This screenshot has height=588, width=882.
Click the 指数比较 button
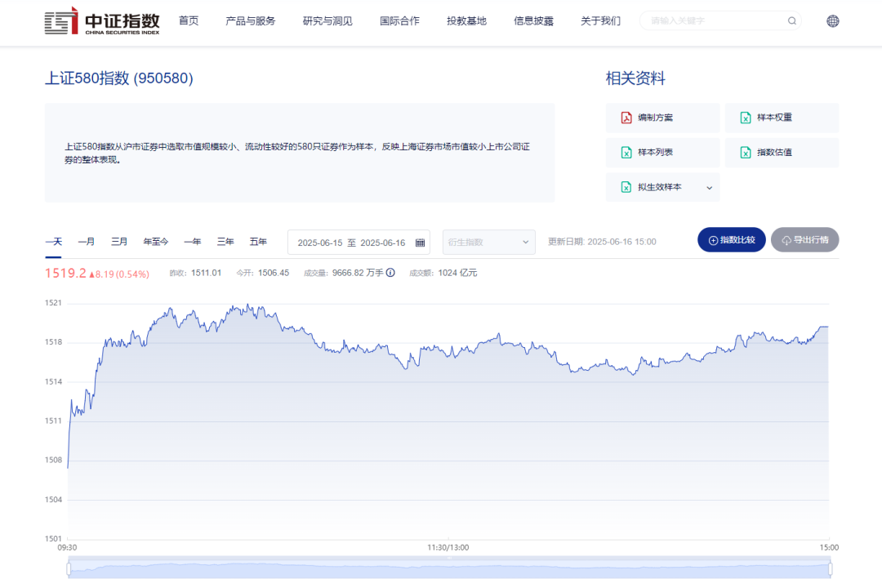coord(731,240)
